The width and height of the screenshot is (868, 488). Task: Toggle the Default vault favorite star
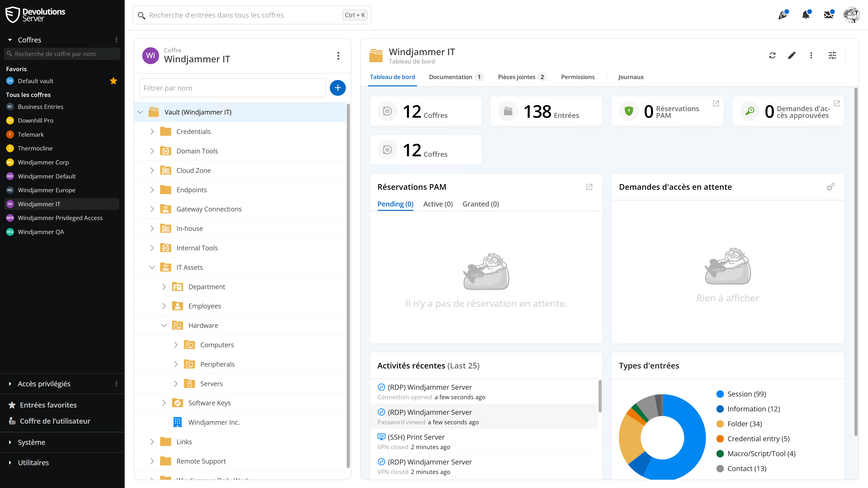[113, 81]
